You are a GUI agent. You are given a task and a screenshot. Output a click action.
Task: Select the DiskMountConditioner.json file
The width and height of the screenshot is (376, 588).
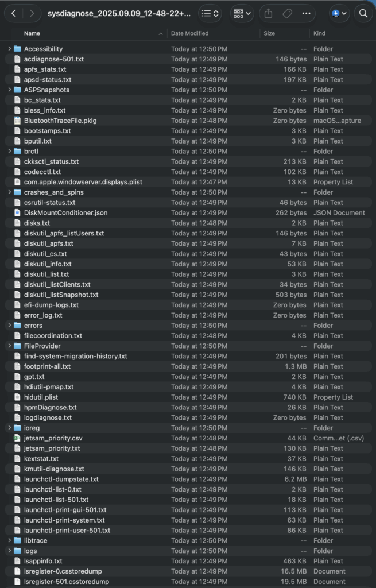(188, 212)
